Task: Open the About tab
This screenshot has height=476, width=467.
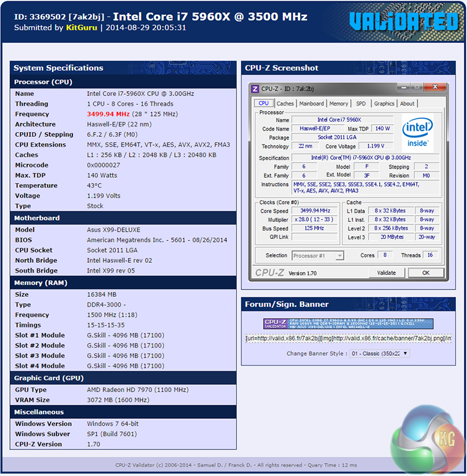Action: coord(407,104)
